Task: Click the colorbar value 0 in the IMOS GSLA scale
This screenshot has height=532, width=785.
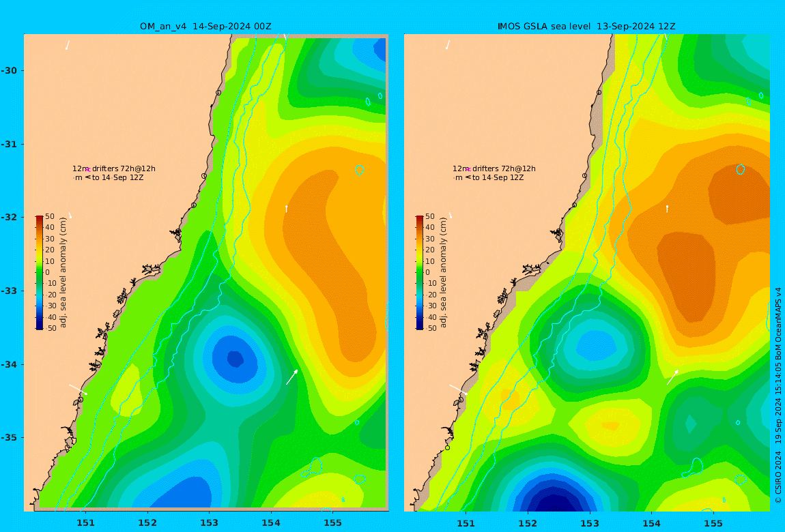Action: [x=427, y=273]
